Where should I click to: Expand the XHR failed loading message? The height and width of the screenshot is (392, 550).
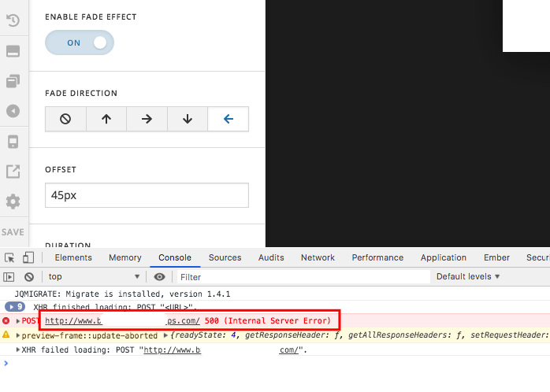click(17, 350)
